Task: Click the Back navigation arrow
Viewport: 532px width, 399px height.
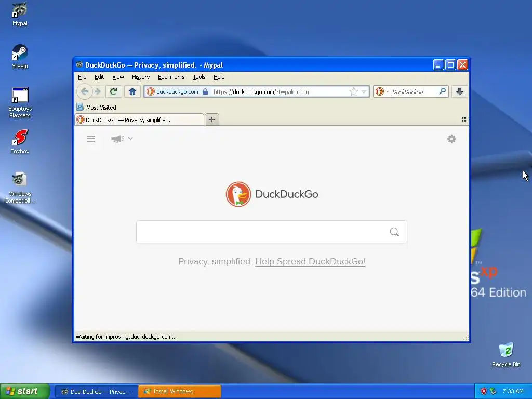Action: click(x=85, y=91)
